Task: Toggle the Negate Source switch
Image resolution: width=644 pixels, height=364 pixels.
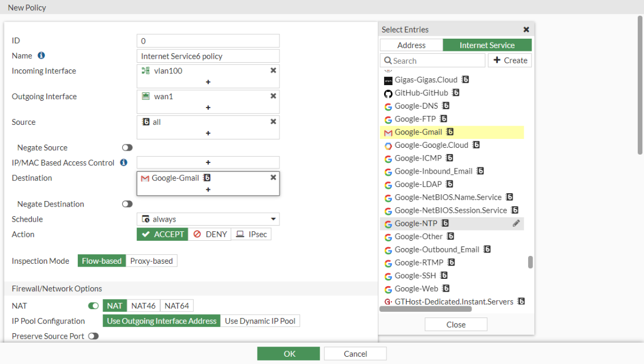Action: point(127,148)
